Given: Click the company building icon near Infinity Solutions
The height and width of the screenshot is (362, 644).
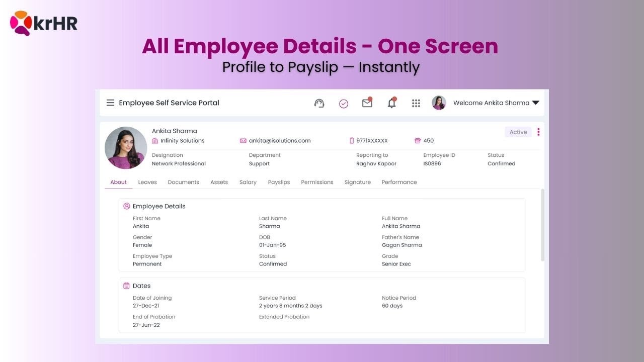Looking at the screenshot, I should 155,141.
